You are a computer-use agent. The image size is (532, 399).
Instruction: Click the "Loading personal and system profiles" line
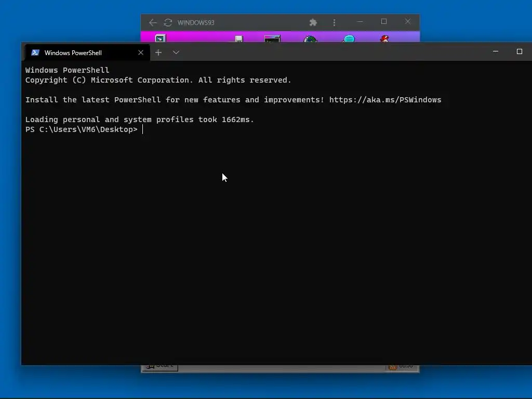click(139, 119)
